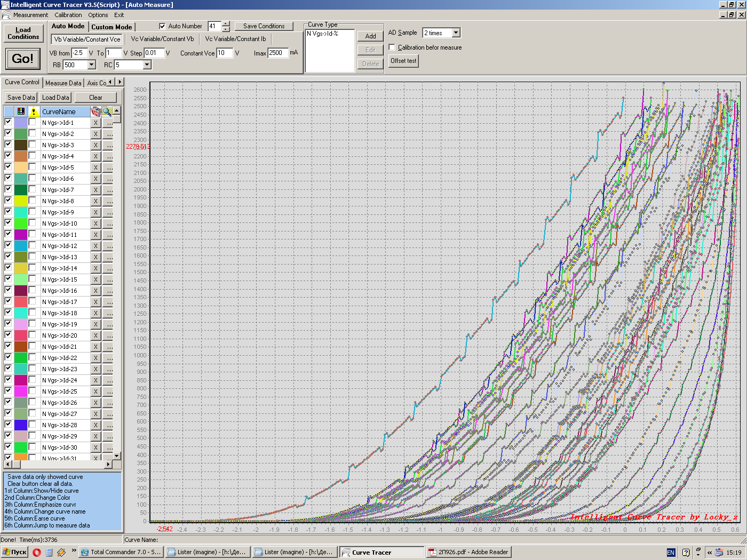Click the EN language indicator in taskbar
This screenshot has width=747, height=560.
[x=671, y=553]
